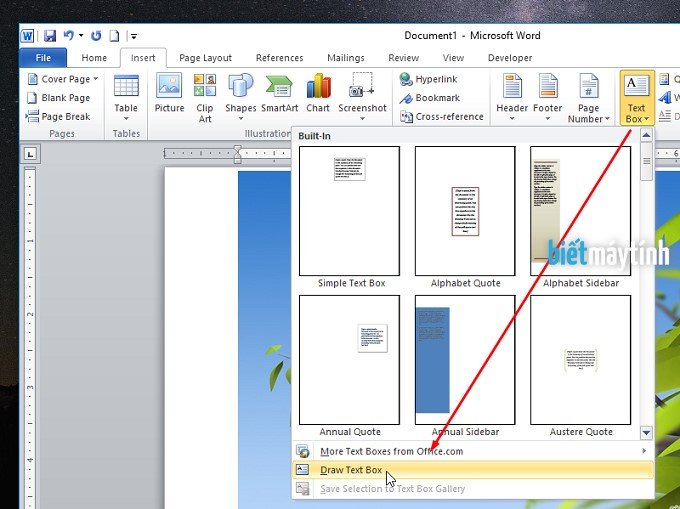The width and height of the screenshot is (680, 509).
Task: Undo the last action
Action: [68, 35]
